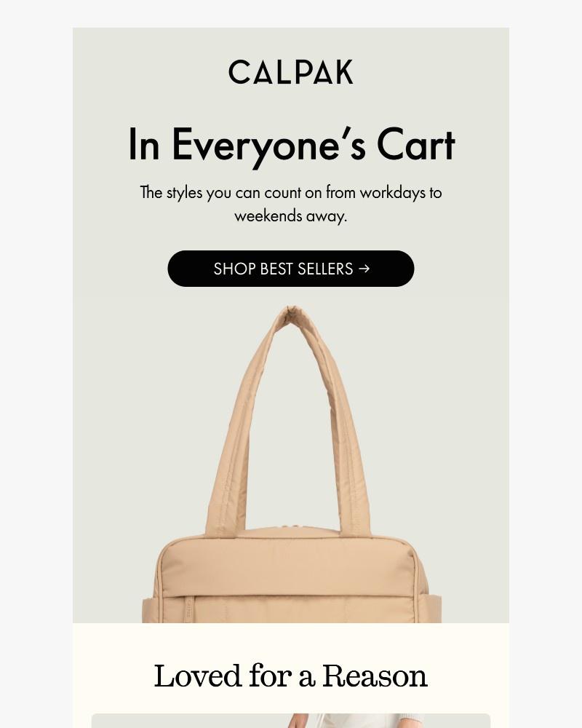Click the tan tote bag hero image
582x728 pixels.
[292, 464]
